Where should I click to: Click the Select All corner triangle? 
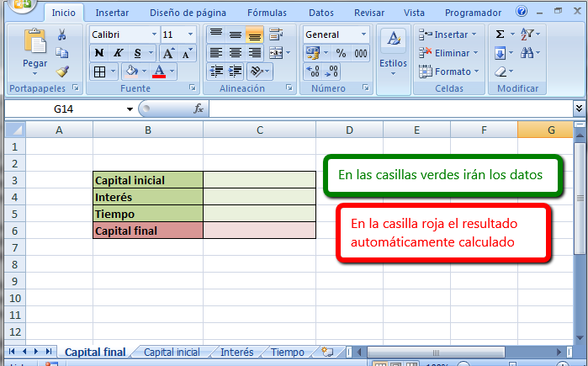coord(15,130)
